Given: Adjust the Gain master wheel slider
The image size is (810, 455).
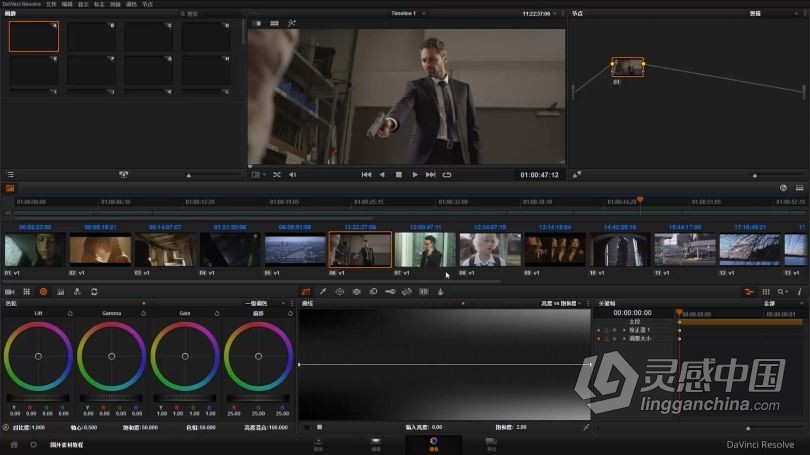Looking at the screenshot, I should coord(184,398).
